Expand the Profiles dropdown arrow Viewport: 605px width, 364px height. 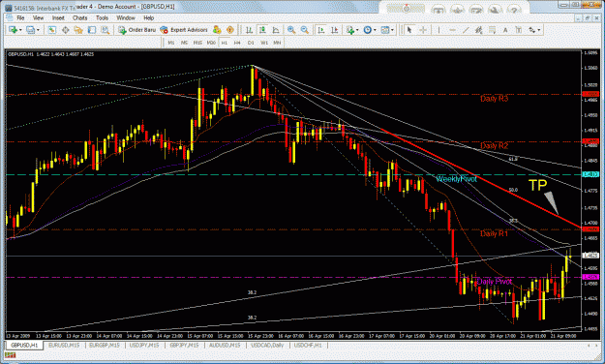coord(38,30)
